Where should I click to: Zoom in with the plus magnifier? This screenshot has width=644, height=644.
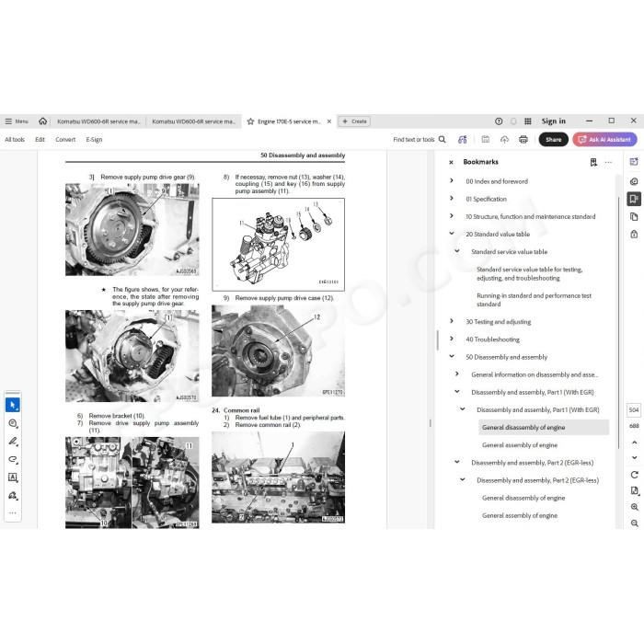pos(635,507)
